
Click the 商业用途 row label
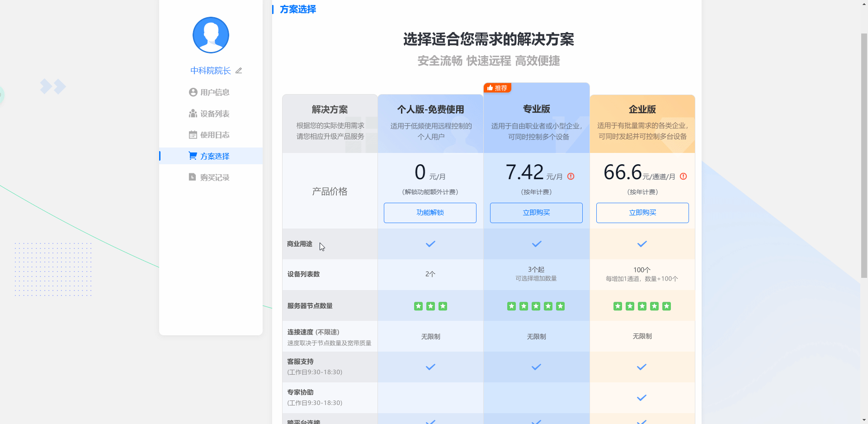pyautogui.click(x=300, y=244)
